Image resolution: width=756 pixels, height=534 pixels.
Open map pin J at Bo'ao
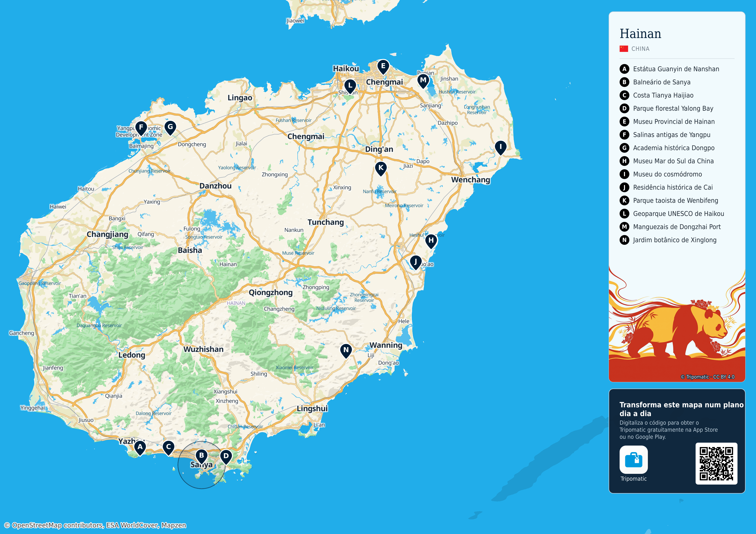pos(416,263)
